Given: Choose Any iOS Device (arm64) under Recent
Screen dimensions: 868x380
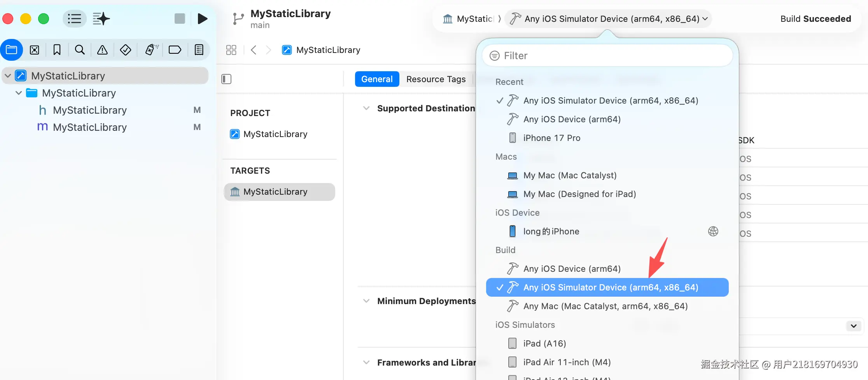Looking at the screenshot, I should 607,119.
